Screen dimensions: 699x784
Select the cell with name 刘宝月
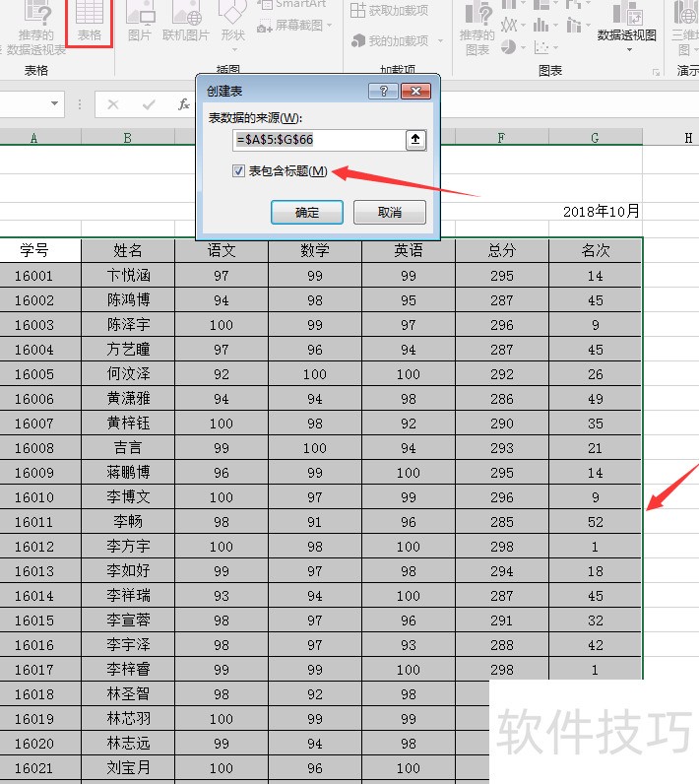point(128,767)
